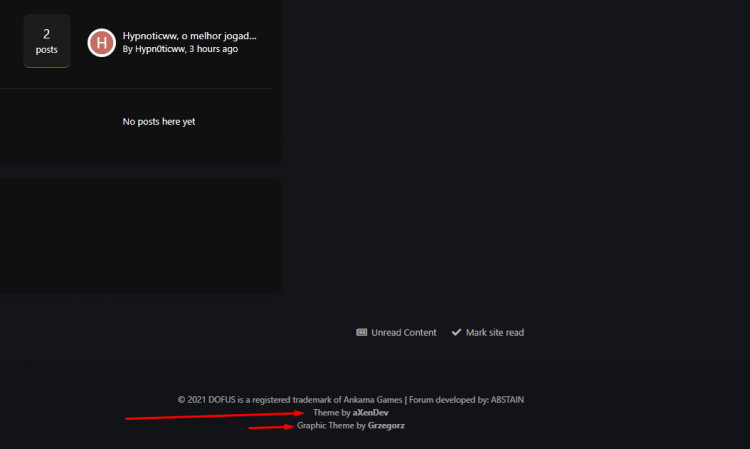Click the 'Graphic Theme by' footer label
The image size is (750, 449).
331,426
